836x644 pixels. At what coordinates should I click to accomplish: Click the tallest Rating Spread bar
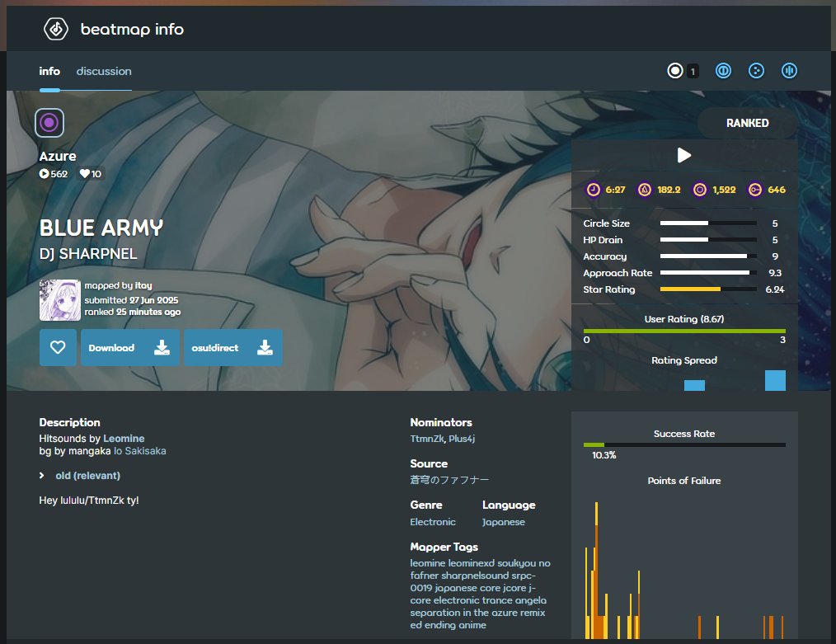[x=775, y=381]
